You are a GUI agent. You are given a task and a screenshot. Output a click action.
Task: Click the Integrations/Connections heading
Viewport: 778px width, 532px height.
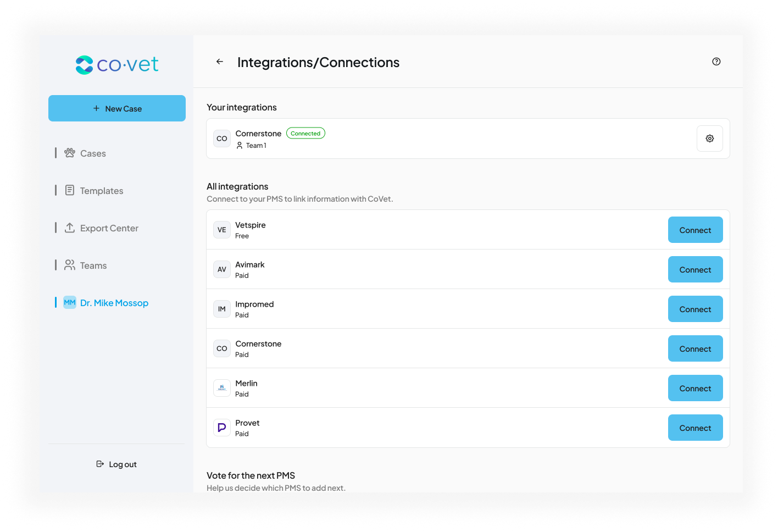pyautogui.click(x=318, y=63)
